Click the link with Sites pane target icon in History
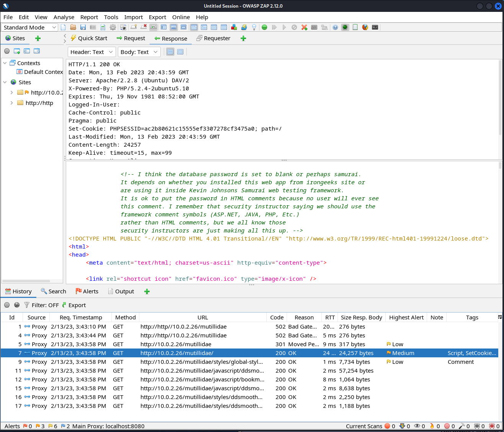Image resolution: width=504 pixels, height=432 pixels. pyautogui.click(x=7, y=305)
